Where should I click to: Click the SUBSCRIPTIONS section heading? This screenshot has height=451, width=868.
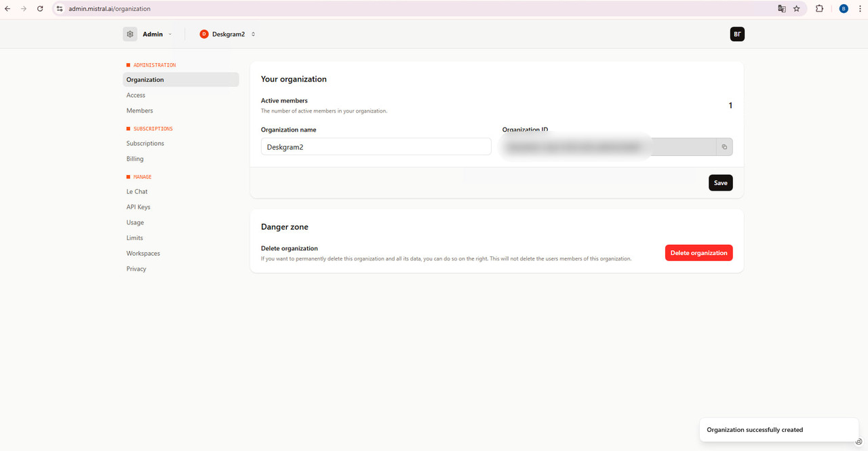tap(153, 128)
